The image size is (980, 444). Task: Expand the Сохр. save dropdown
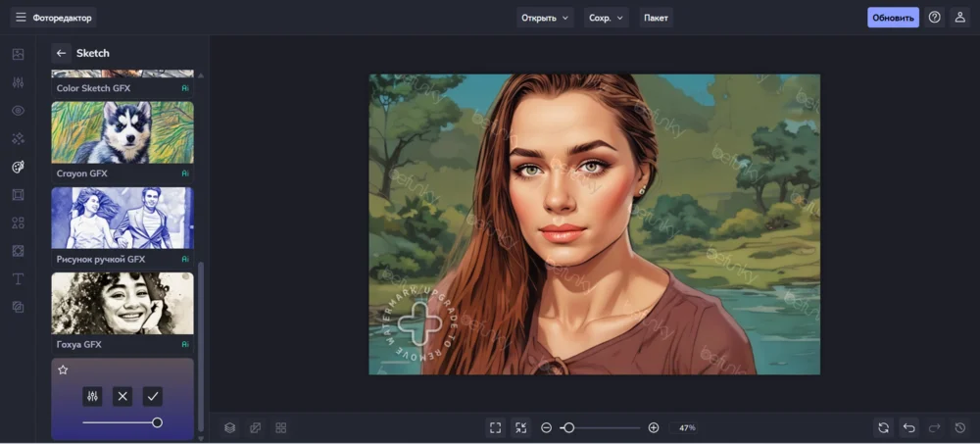click(606, 18)
